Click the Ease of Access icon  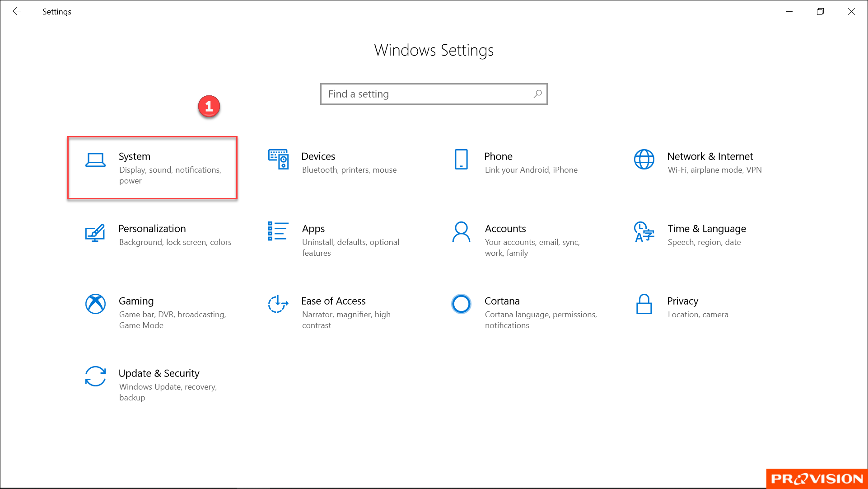click(278, 304)
